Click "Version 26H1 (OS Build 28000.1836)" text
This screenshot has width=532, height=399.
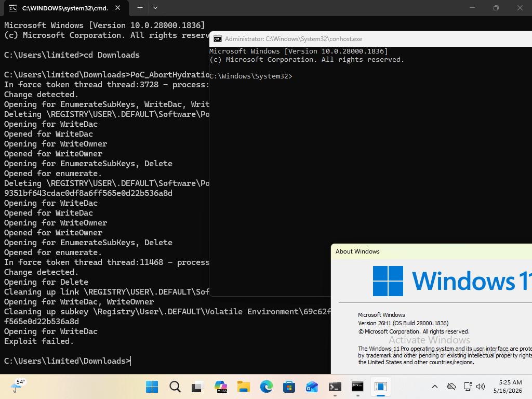403,323
